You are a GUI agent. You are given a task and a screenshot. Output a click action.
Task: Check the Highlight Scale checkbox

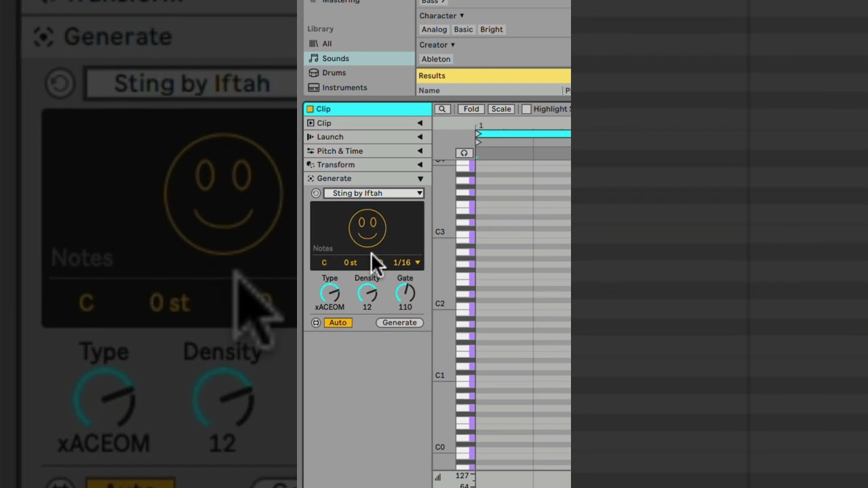tap(526, 109)
